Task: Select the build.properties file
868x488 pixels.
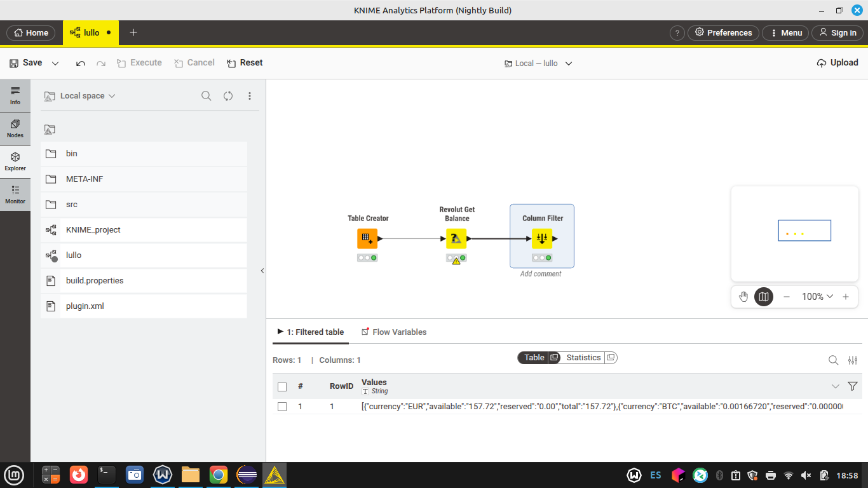Action: [x=144, y=281]
